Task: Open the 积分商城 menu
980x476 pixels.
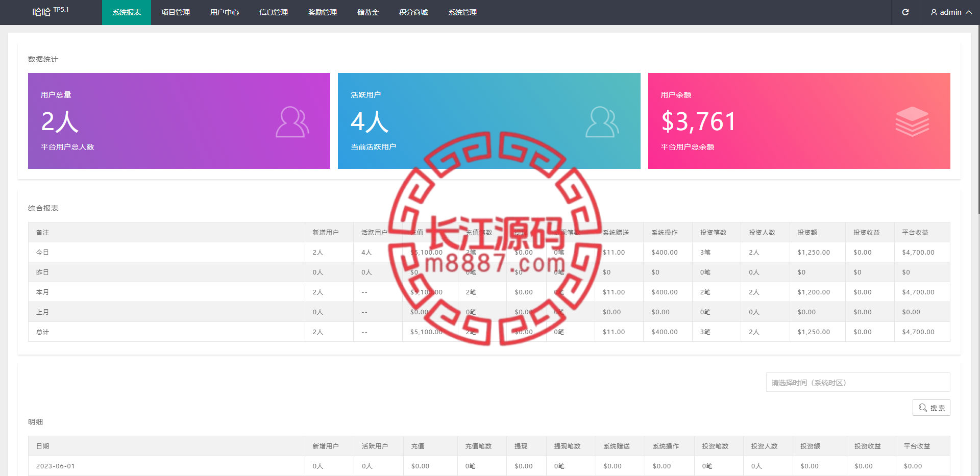Action: coord(413,12)
